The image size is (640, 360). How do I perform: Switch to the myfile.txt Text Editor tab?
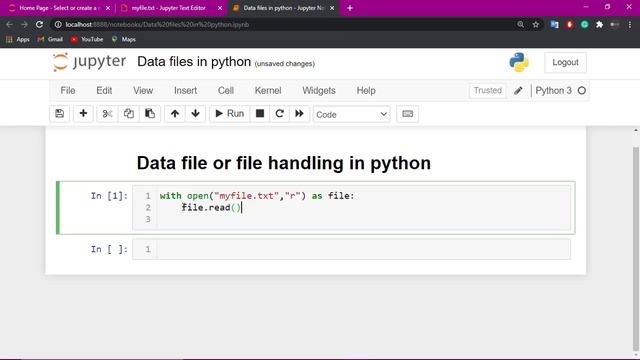point(170,8)
